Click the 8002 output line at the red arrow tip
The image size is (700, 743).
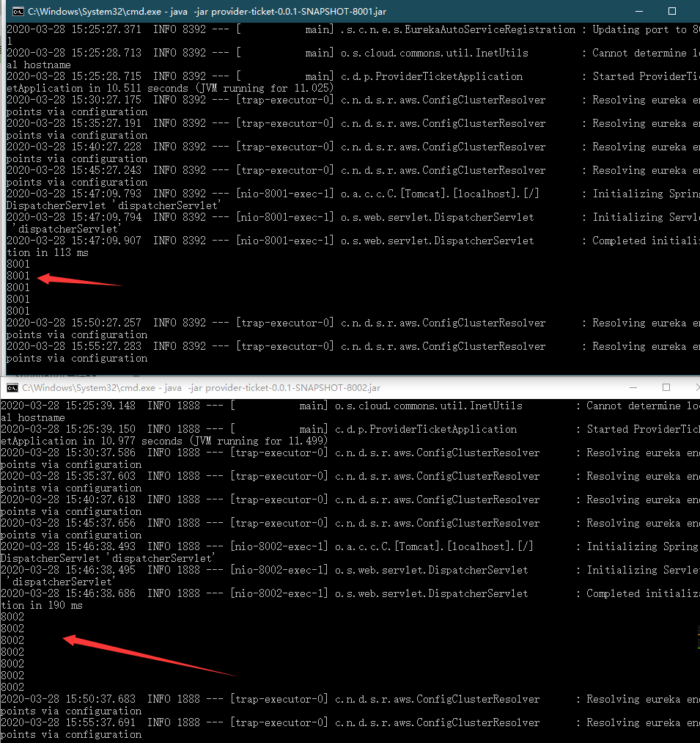point(12,640)
